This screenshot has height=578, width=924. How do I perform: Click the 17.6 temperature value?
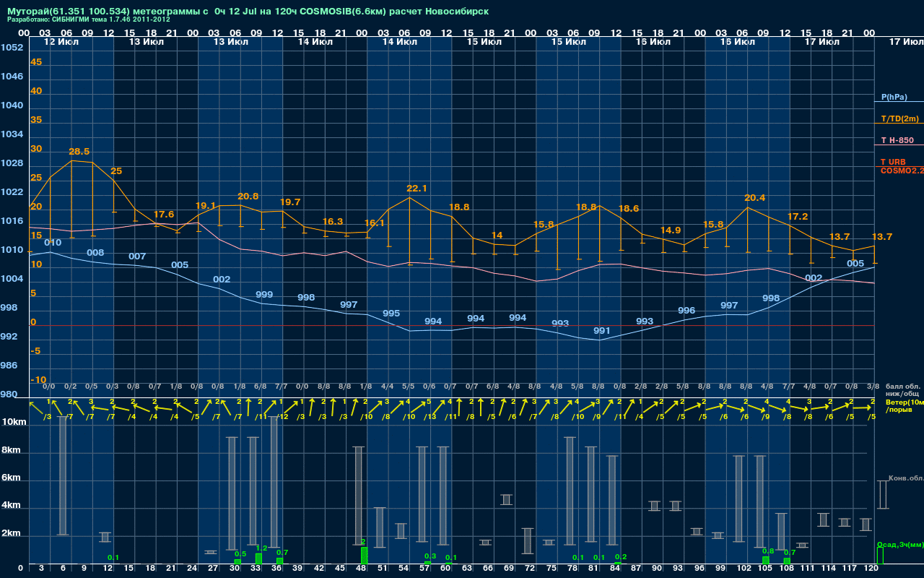pyautogui.click(x=164, y=215)
